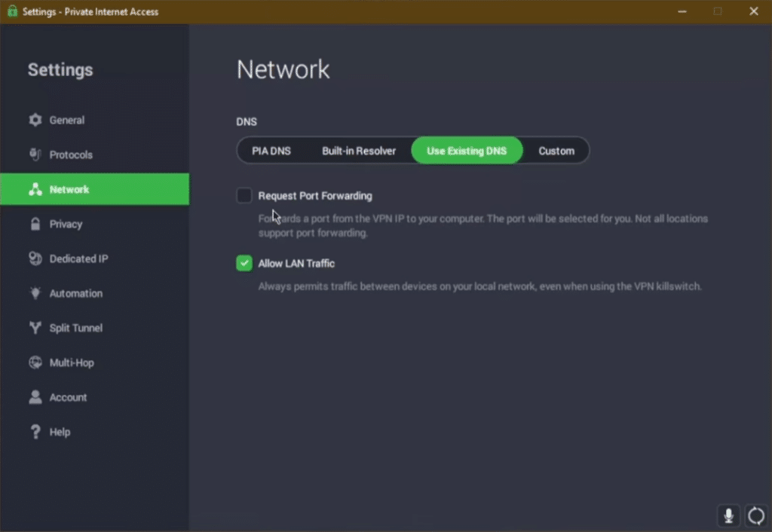Click the Privacy padlock icon
This screenshot has height=532, width=772.
(x=35, y=224)
